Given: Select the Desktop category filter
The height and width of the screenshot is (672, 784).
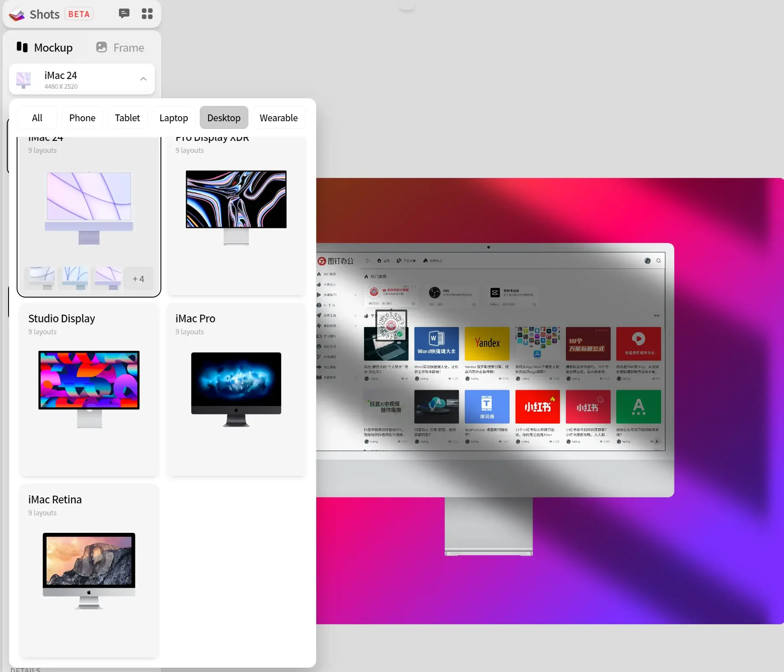Looking at the screenshot, I should pos(224,118).
